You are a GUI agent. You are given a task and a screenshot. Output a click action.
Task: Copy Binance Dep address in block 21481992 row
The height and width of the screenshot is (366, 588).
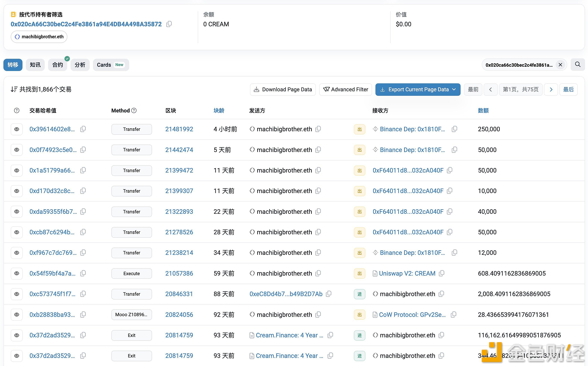[454, 129]
